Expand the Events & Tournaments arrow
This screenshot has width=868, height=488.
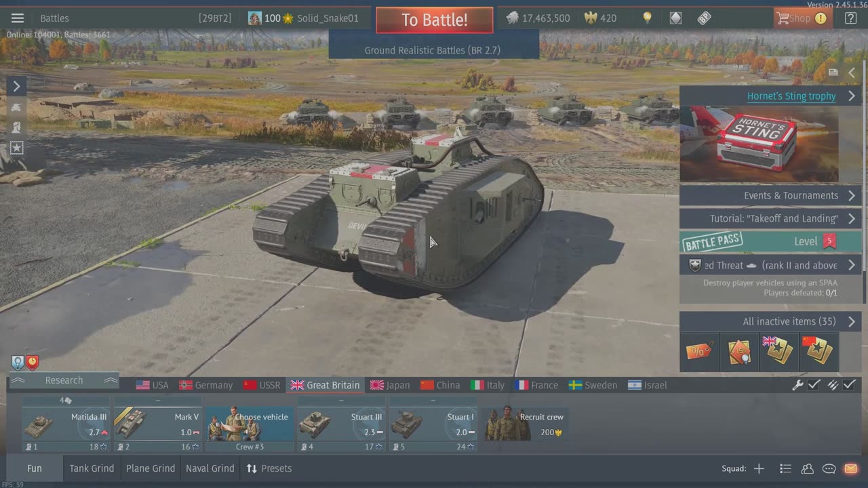(852, 195)
